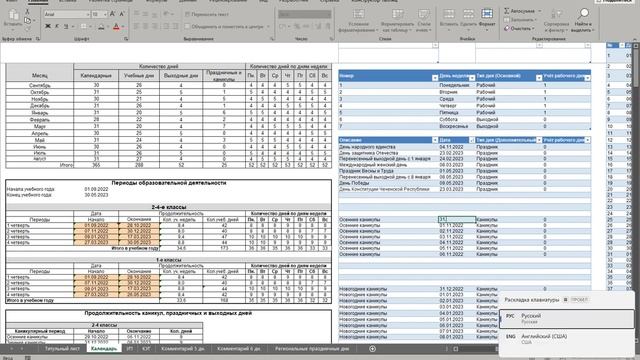The image size is (640, 360).
Task: Open filter dropdown for Описание column
Action: click(x=435, y=140)
